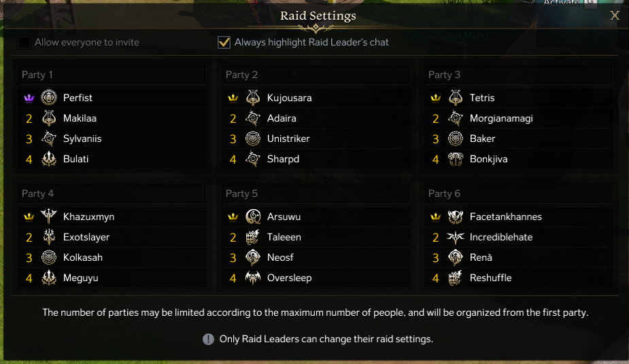Viewport: 629px width, 364px height.
Task: Close the Raid Settings window
Action: coord(615,16)
